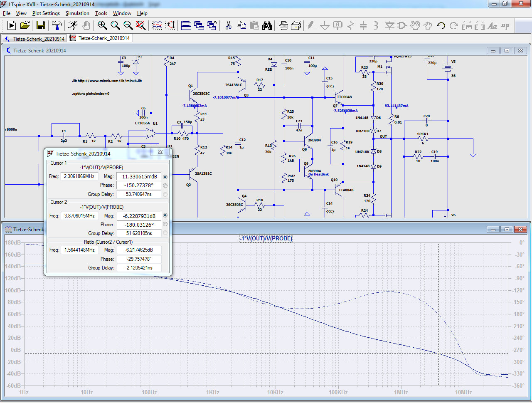Click the Print Setup icon

(296, 25)
